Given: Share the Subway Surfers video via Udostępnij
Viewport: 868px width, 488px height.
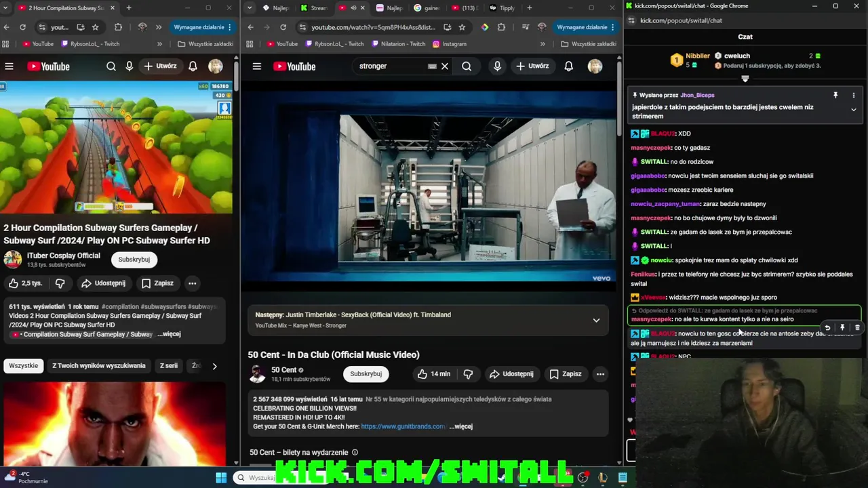Looking at the screenshot, I should [x=103, y=283].
